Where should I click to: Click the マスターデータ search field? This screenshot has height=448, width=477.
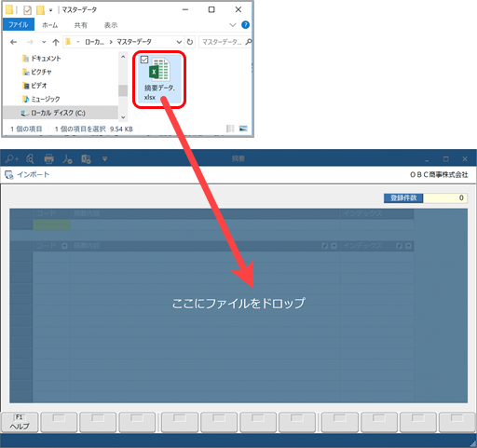click(x=225, y=42)
